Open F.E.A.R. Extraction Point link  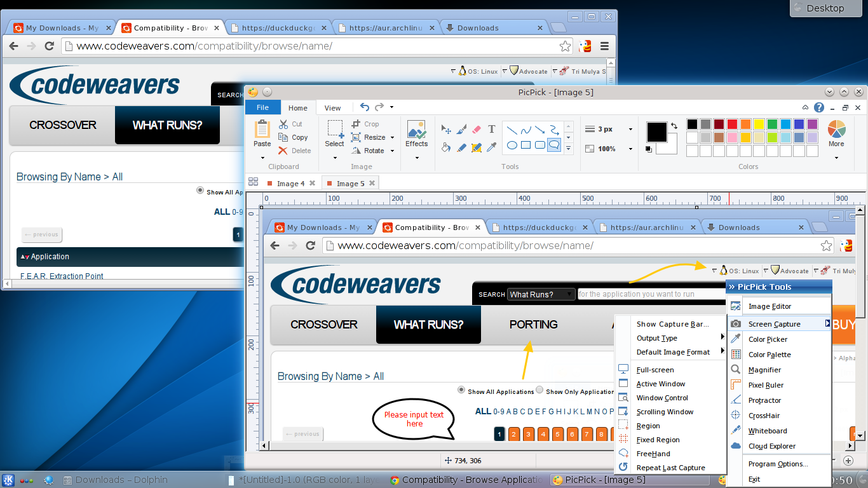point(62,276)
